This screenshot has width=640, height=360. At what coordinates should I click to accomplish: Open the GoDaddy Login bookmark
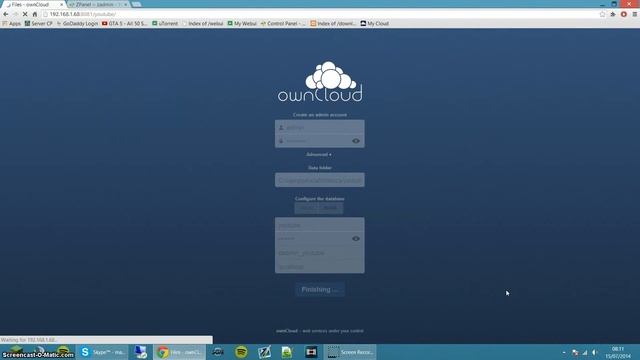pos(78,24)
